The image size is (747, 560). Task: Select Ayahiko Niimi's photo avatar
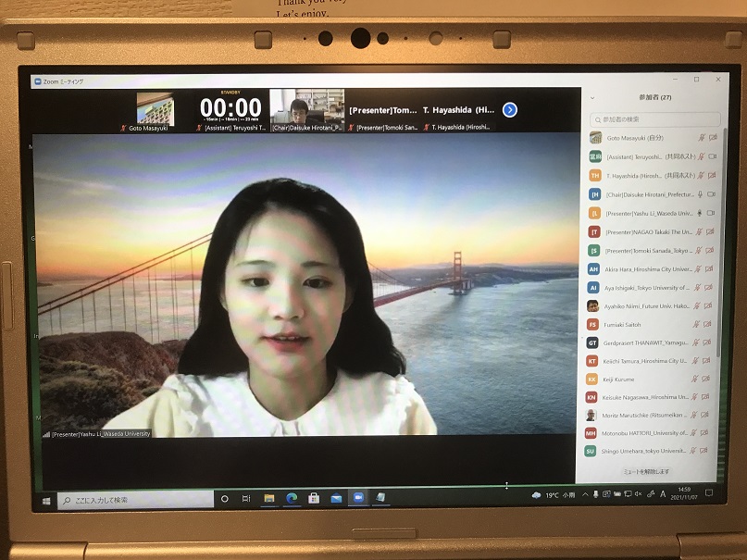click(592, 305)
